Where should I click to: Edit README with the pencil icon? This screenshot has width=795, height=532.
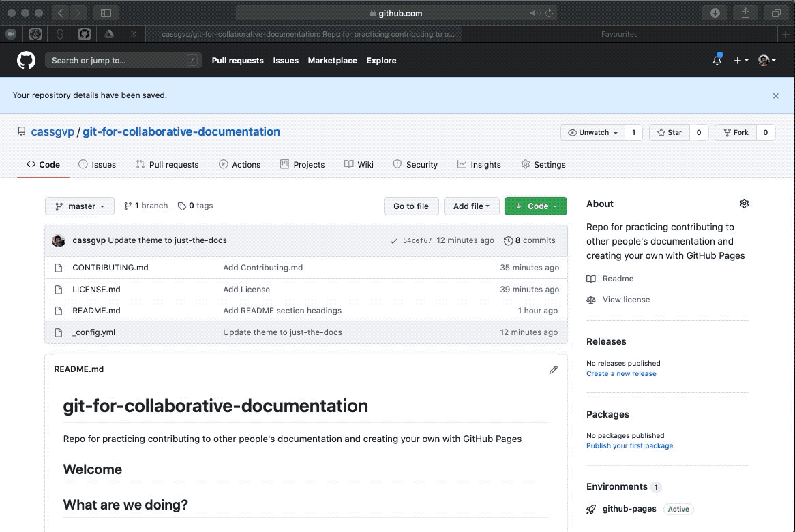click(553, 369)
